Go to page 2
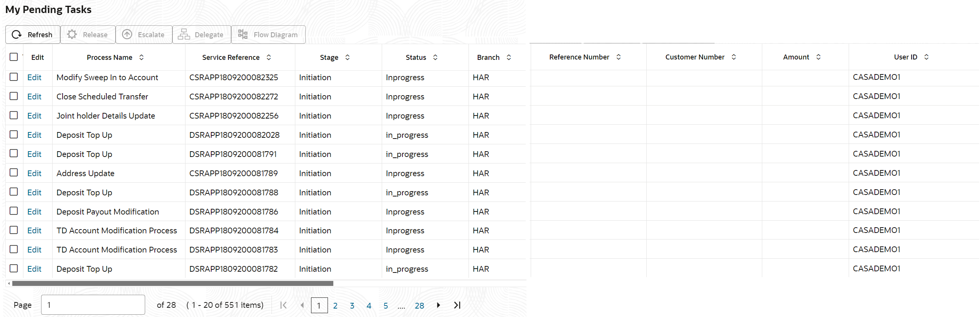Image resolution: width=980 pixels, height=317 pixels. pos(335,306)
